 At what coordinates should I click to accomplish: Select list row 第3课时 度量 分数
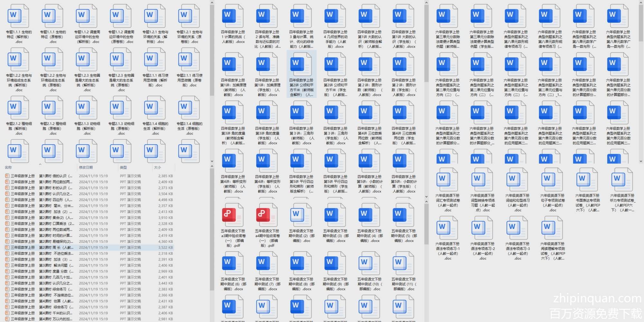[89, 271]
